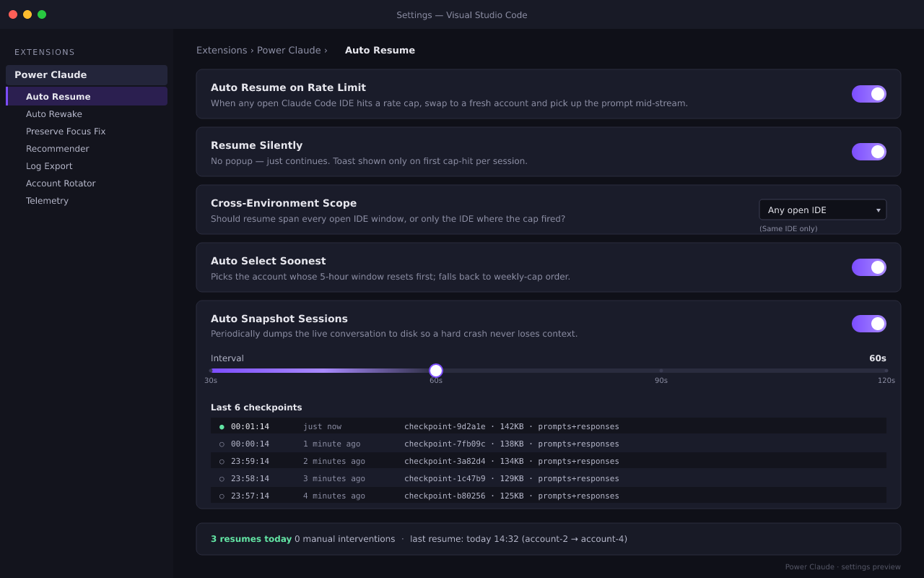Click the '3 minutes ago' label
The image size is (924, 578).
334,478
